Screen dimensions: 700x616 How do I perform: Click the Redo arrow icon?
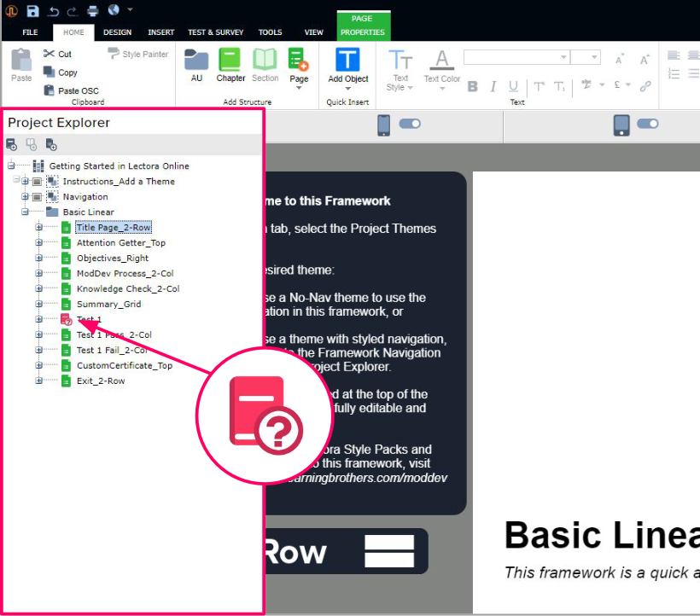click(73, 11)
